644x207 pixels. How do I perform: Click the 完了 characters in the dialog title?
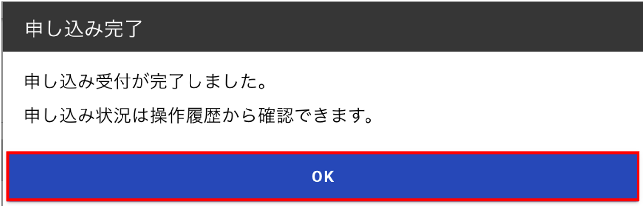coord(123,29)
